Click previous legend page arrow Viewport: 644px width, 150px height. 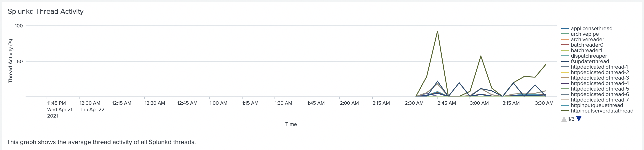point(564,119)
